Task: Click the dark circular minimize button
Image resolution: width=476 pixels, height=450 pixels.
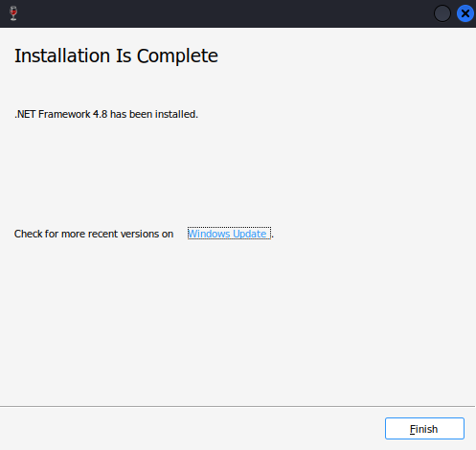Action: (442, 13)
